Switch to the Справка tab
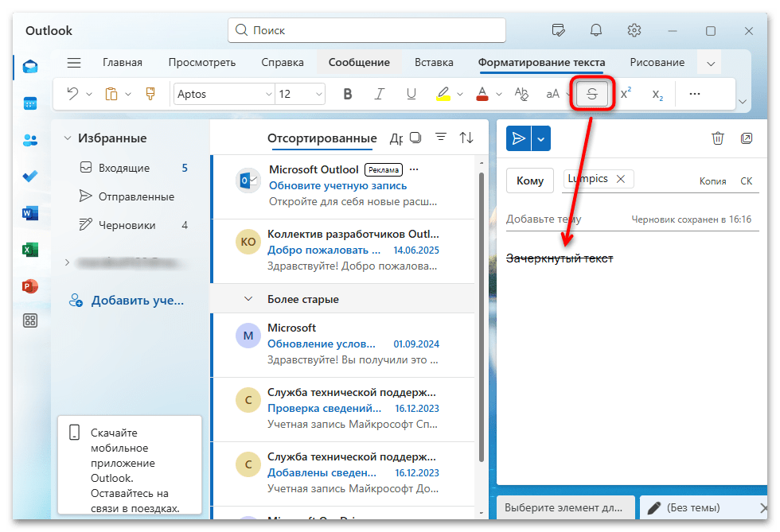The width and height of the screenshot is (780, 532). pyautogui.click(x=283, y=63)
